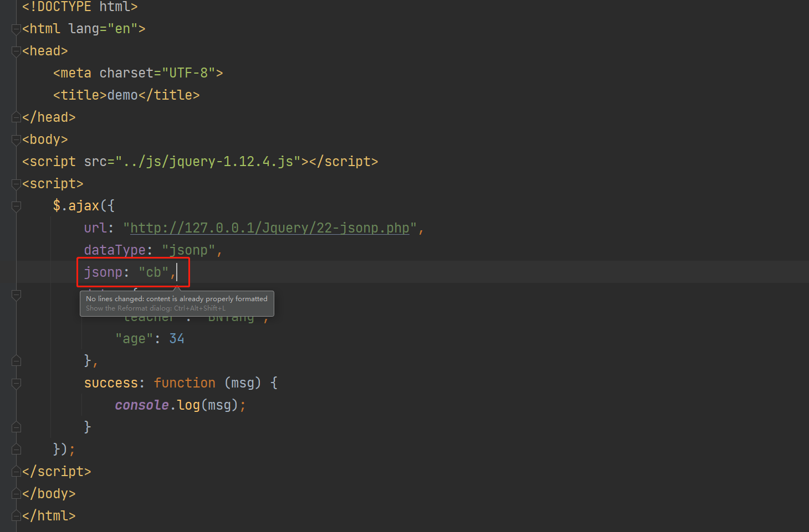Collapse the fold marker beside opening <head>

point(16,51)
